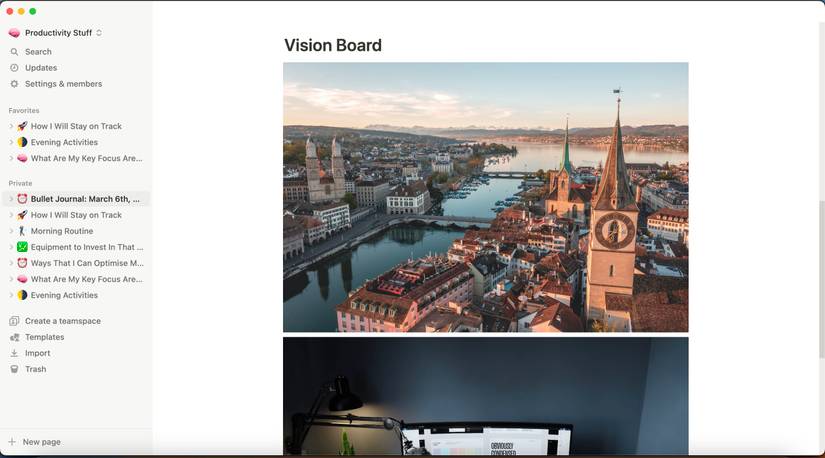Screen dimensions: 825x458
Task: Click the plus icon next to New page
Action: click(12, 442)
